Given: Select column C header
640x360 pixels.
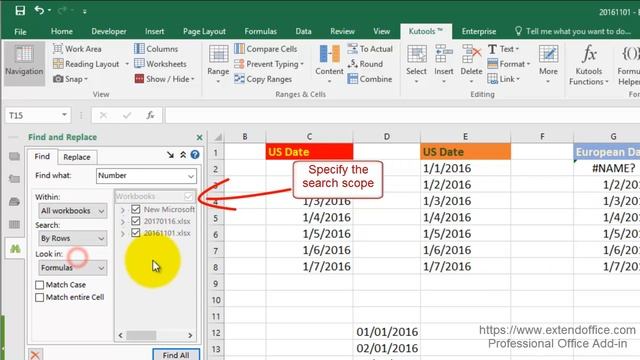Looking at the screenshot, I should pyautogui.click(x=309, y=137).
